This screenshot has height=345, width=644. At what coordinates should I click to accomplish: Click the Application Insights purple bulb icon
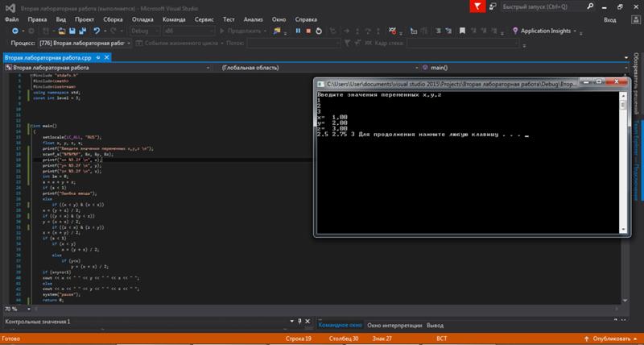click(515, 31)
